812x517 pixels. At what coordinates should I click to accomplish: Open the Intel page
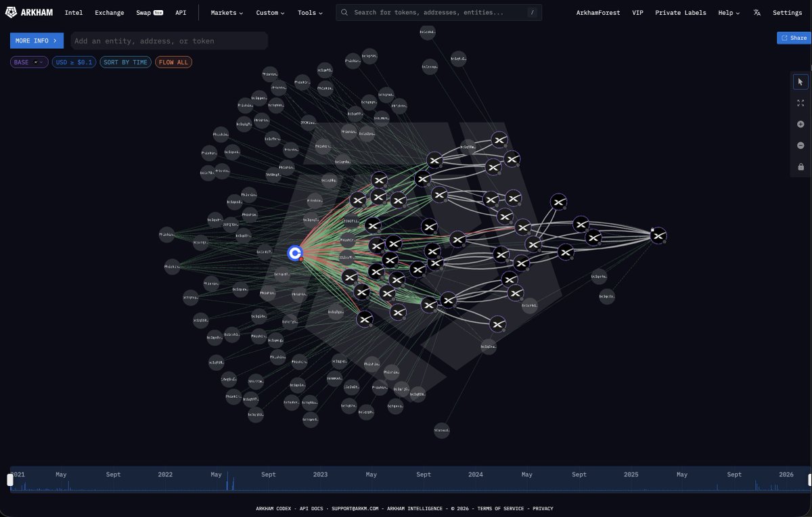[74, 13]
